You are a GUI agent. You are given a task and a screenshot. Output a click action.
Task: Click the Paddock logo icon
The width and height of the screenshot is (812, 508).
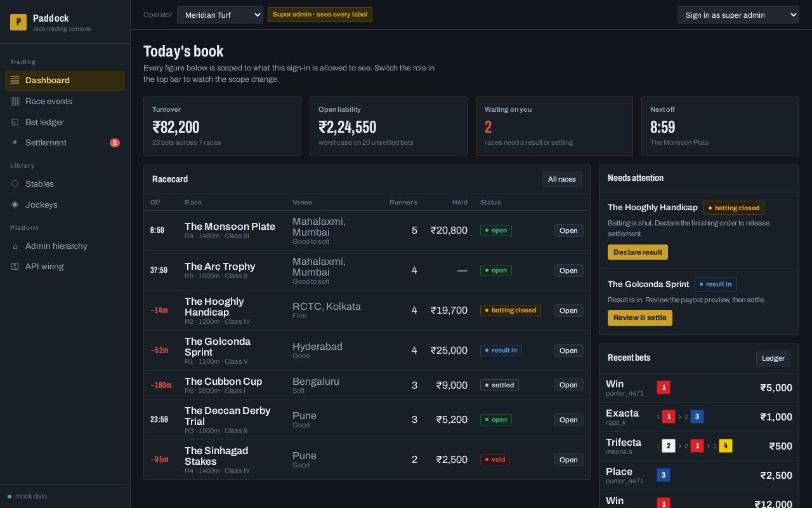coord(18,22)
